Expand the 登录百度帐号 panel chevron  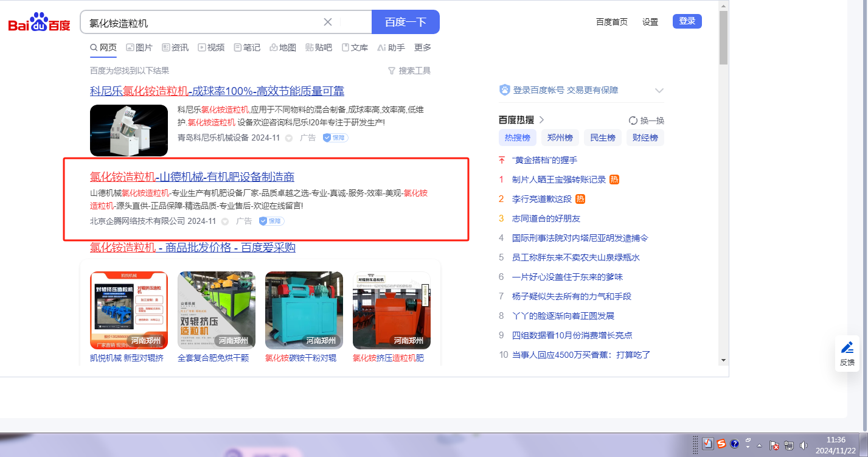pyautogui.click(x=659, y=91)
